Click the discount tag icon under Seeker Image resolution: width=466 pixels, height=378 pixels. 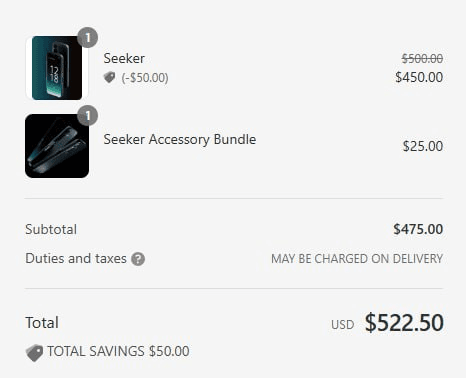coord(109,78)
